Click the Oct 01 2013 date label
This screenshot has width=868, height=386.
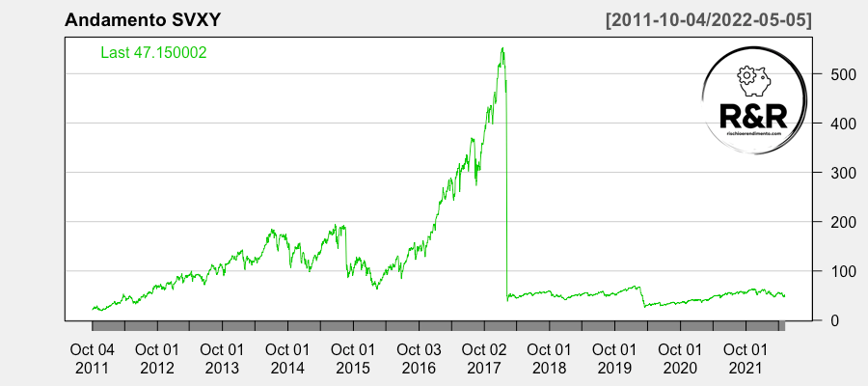coord(222,358)
